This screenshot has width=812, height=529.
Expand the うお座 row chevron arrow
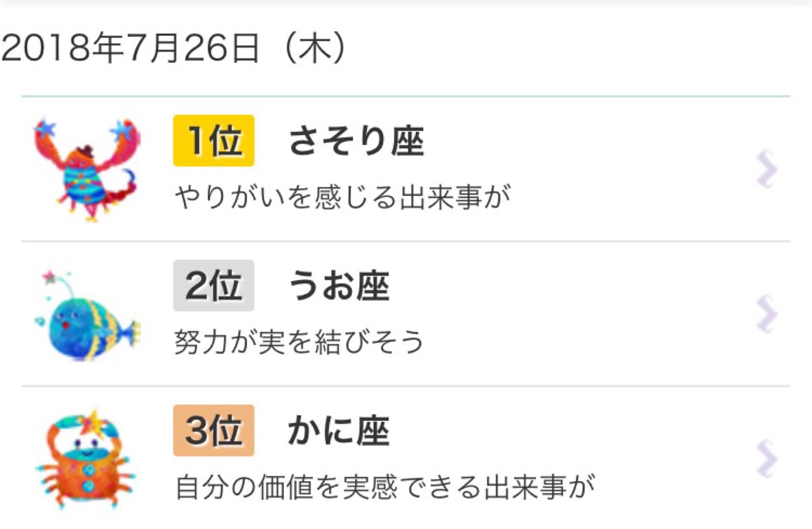(x=766, y=314)
